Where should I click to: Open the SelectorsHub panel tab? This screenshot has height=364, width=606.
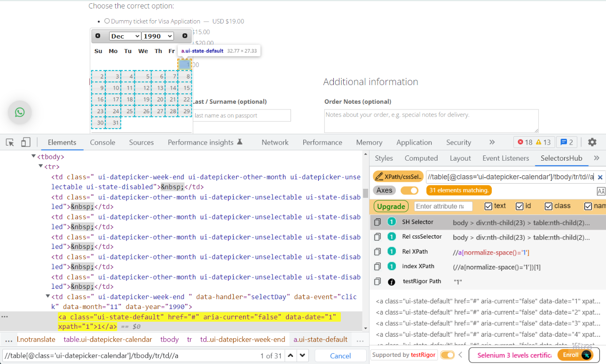tap(561, 158)
